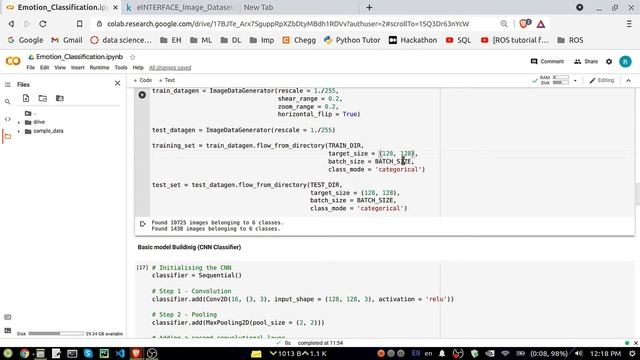Open the RAM and Disk resource indicator
Image resolution: width=640 pixels, height=360 pixels.
point(554,80)
